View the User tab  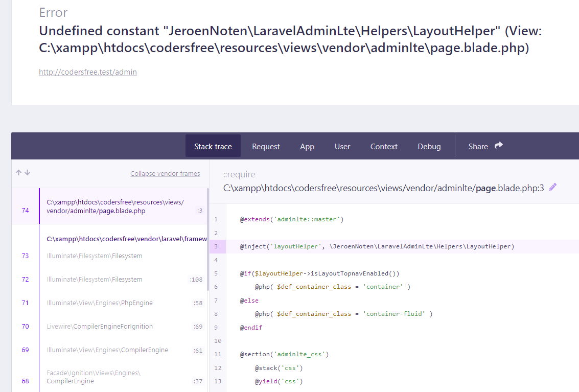(x=342, y=146)
